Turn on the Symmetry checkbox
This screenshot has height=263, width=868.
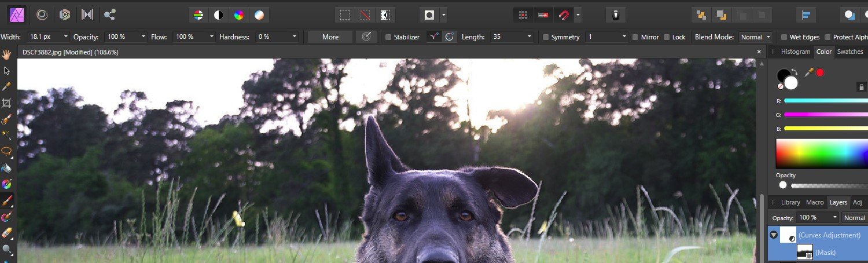pos(546,37)
